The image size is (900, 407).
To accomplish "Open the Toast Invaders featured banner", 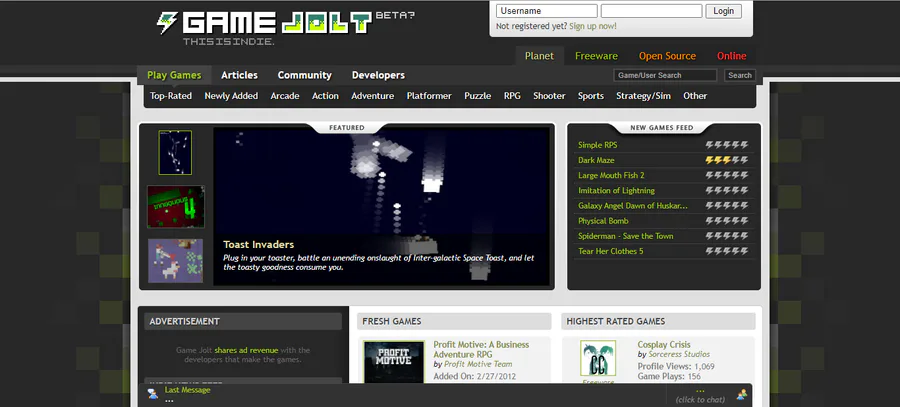I will pyautogui.click(x=381, y=206).
